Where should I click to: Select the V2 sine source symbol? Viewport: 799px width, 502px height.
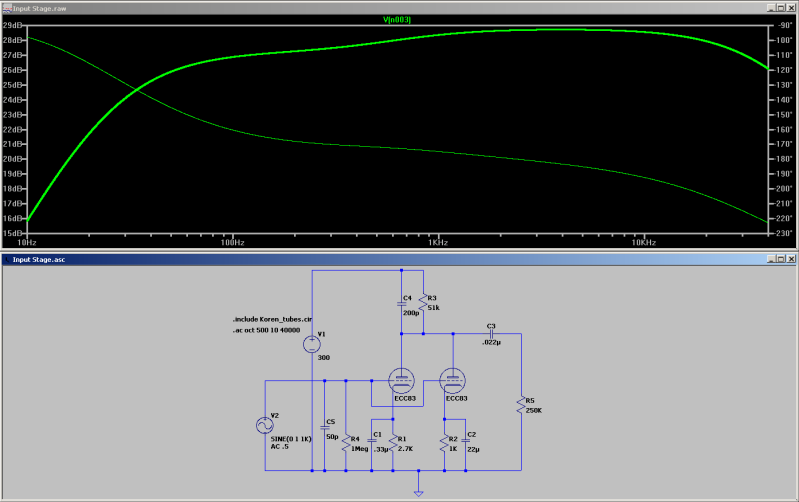point(265,425)
